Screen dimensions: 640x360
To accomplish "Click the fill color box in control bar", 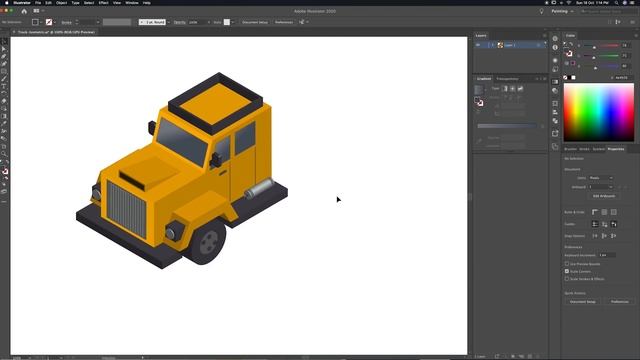I will (x=35, y=22).
